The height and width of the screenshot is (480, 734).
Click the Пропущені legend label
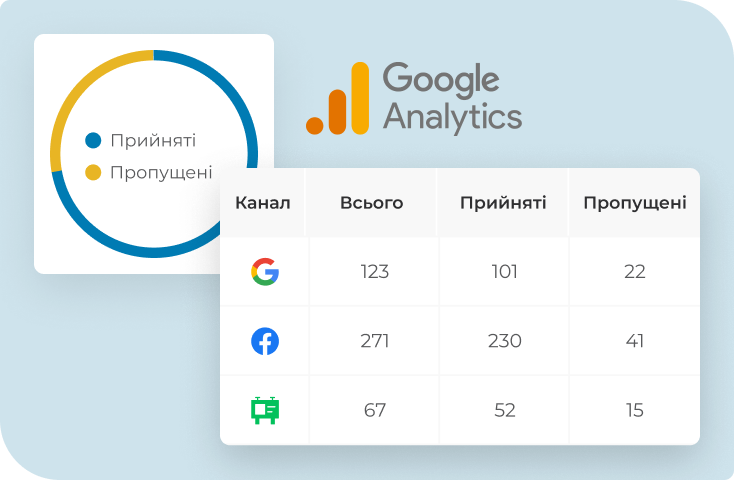[x=161, y=173]
